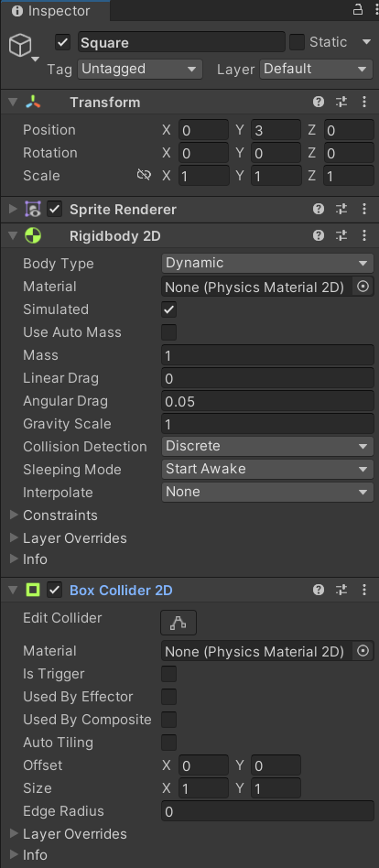Enable the Used By Composite checkbox
This screenshot has height=868, width=379.
click(x=168, y=720)
